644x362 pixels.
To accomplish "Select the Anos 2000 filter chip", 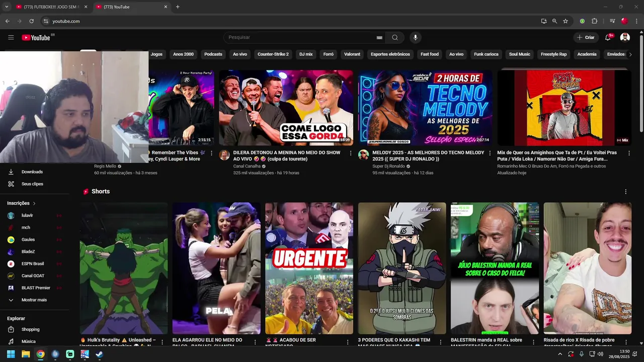I will (x=183, y=54).
